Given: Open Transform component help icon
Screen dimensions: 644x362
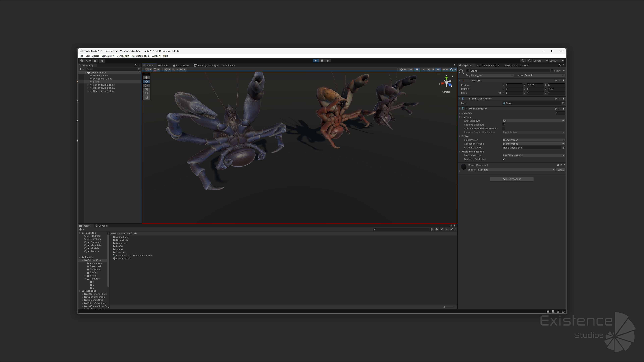Looking at the screenshot, I should tap(555, 81).
